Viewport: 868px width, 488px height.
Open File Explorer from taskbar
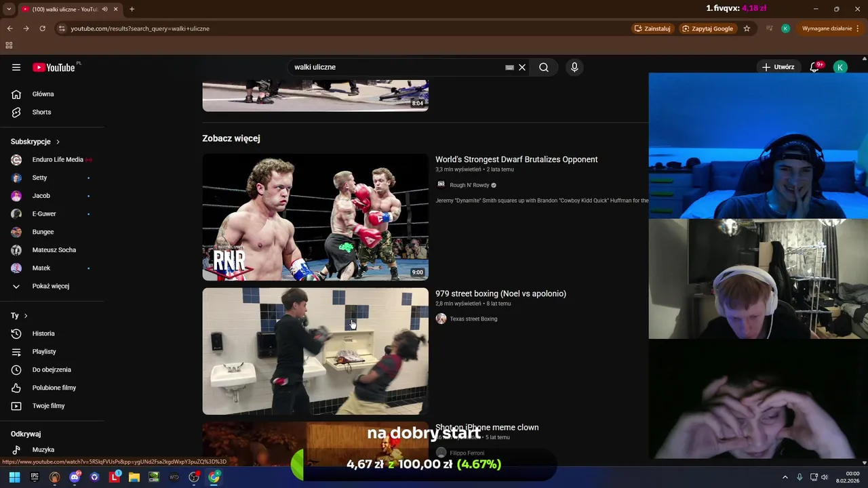[134, 477]
